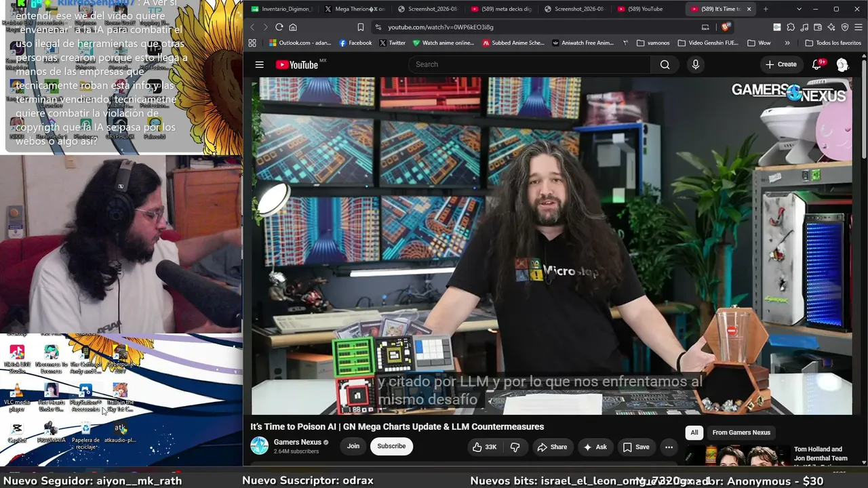
Task: Open a new browser tab
Action: click(766, 9)
